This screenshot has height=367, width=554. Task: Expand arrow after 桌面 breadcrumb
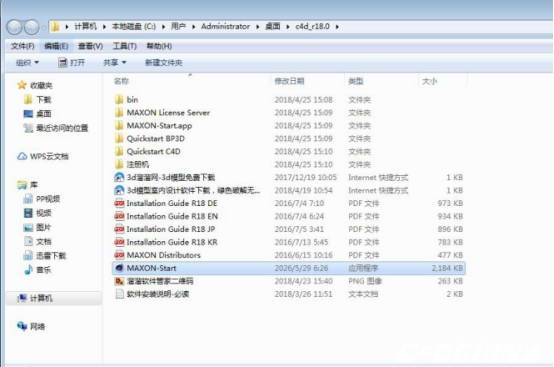click(288, 27)
